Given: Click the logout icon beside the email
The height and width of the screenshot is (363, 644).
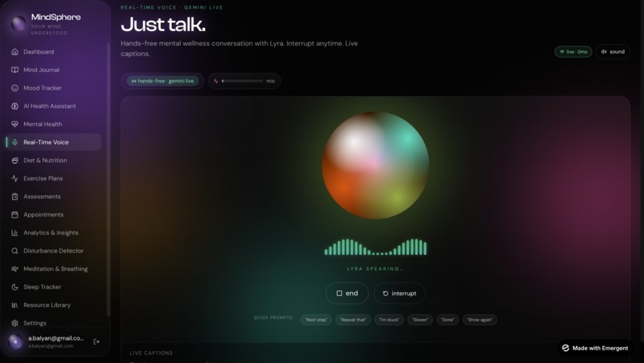Looking at the screenshot, I should tap(97, 341).
